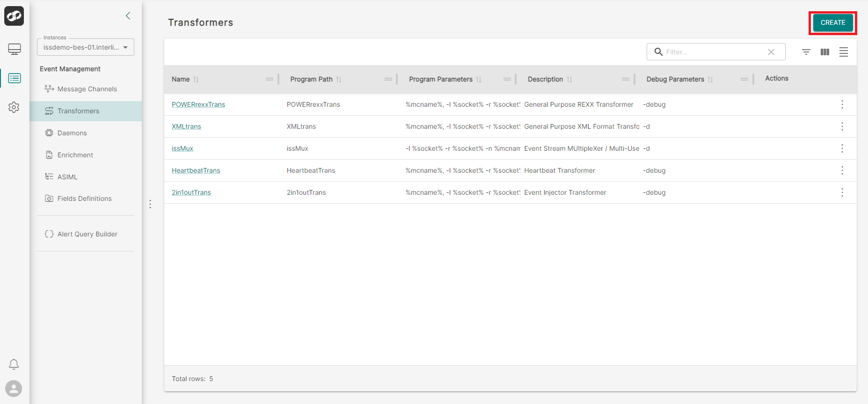Image resolution: width=868 pixels, height=404 pixels.
Task: Open Enrichment menu item
Action: click(86, 155)
